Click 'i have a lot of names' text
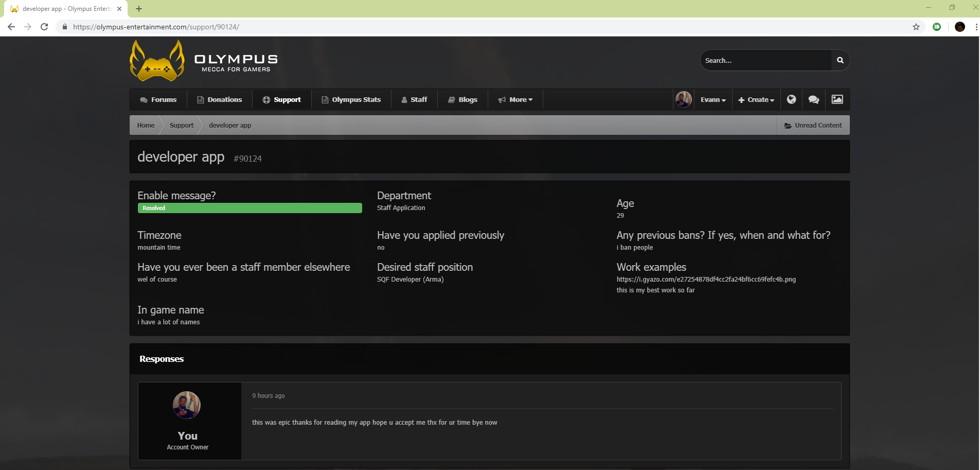980x470 pixels. pyautogui.click(x=169, y=322)
